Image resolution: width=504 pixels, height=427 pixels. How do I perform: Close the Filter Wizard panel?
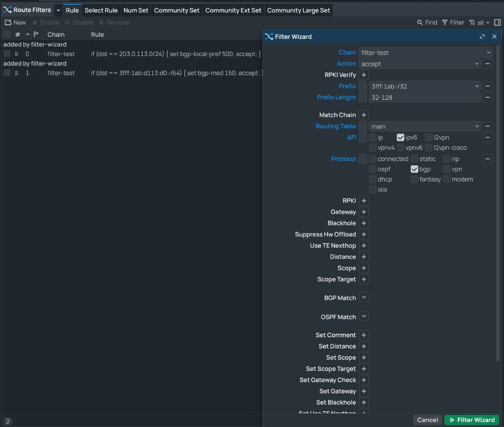[494, 37]
